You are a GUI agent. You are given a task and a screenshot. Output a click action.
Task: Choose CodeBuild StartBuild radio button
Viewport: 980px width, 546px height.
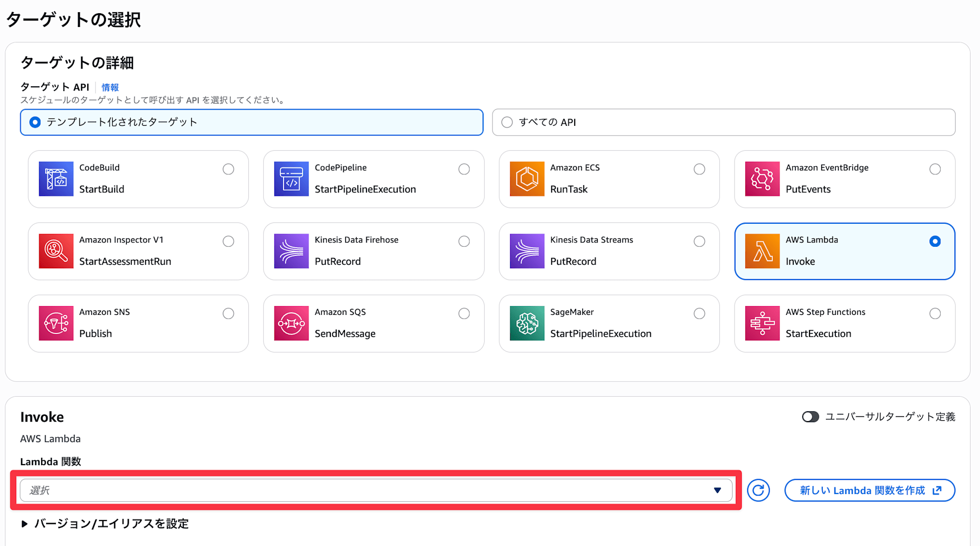(228, 169)
